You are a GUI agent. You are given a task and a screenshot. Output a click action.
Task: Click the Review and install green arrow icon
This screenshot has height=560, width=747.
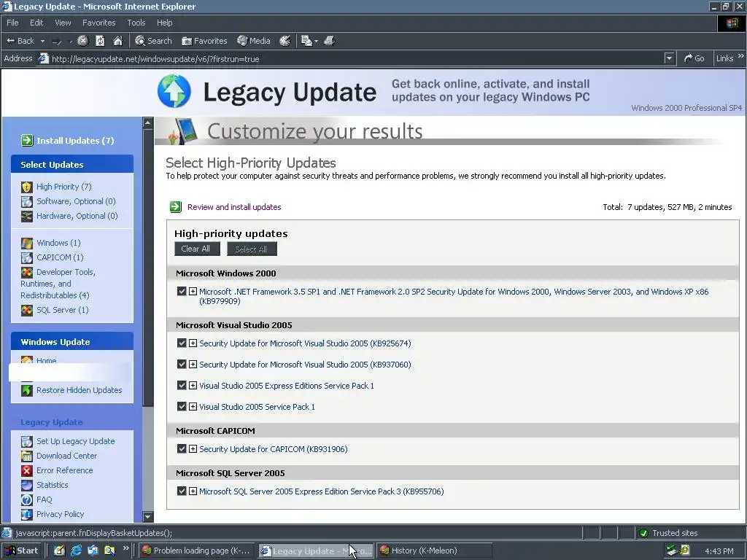(175, 206)
